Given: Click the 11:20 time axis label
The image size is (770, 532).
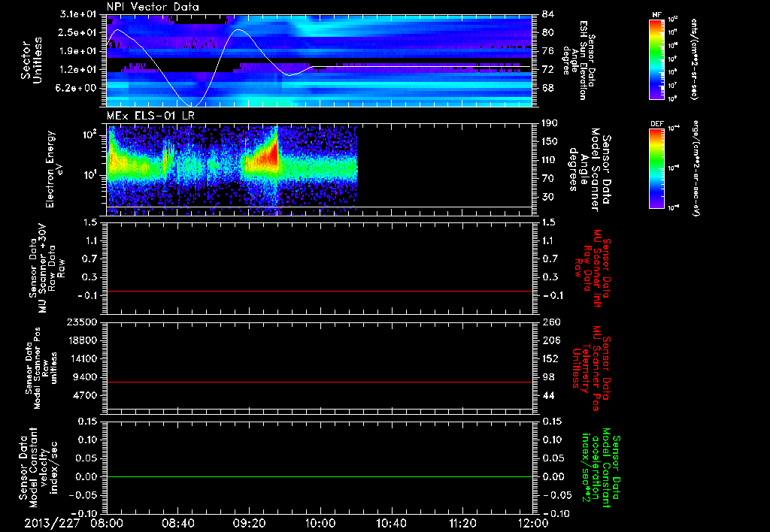Looking at the screenshot, I should point(462,523).
